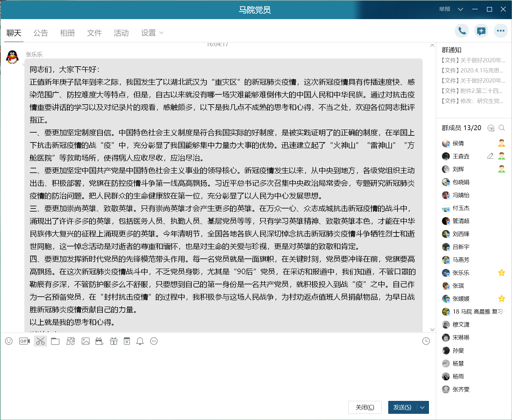
Task: Open the three-dots more options button
Action: (x=501, y=31)
